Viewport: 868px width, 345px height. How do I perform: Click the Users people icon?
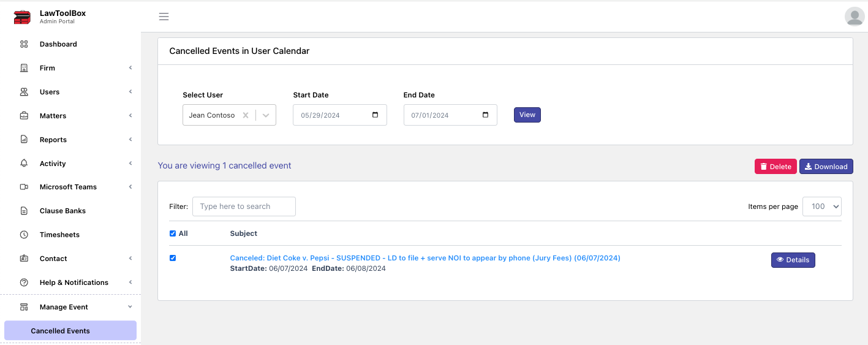(x=24, y=92)
